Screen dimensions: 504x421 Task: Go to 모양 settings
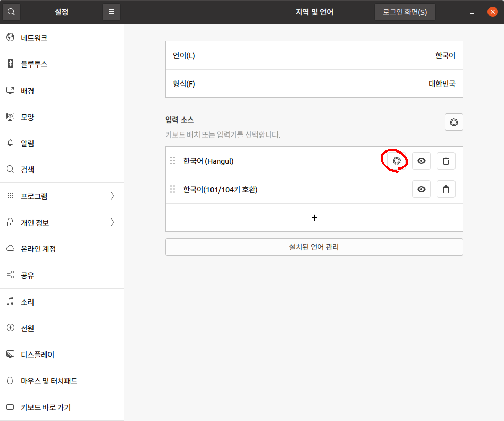click(62, 117)
